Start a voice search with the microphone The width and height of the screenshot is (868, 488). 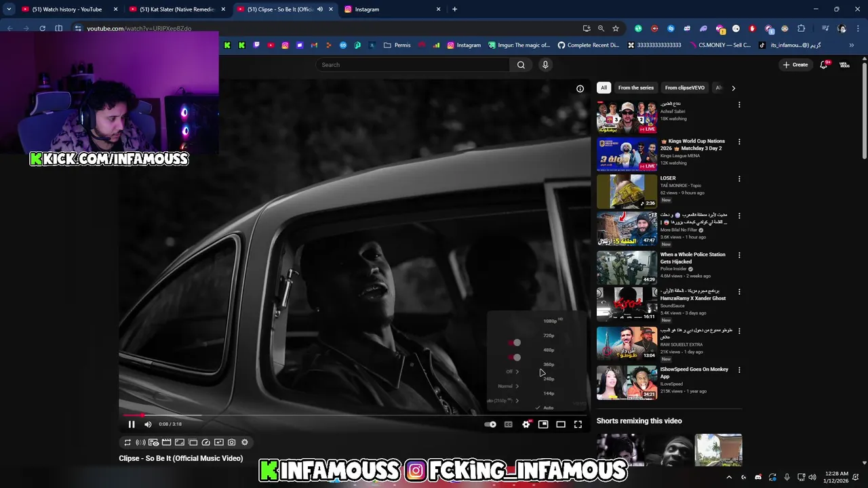tap(545, 65)
